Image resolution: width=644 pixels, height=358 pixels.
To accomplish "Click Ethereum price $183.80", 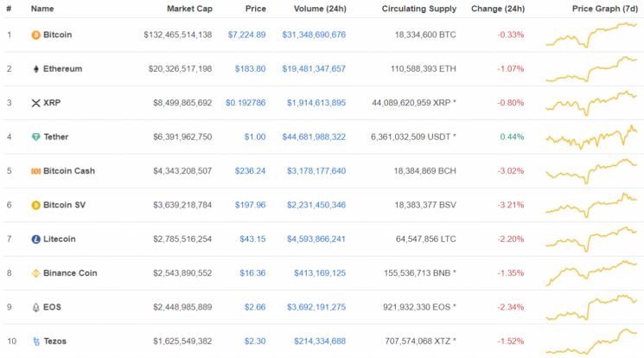I will click(x=250, y=69).
